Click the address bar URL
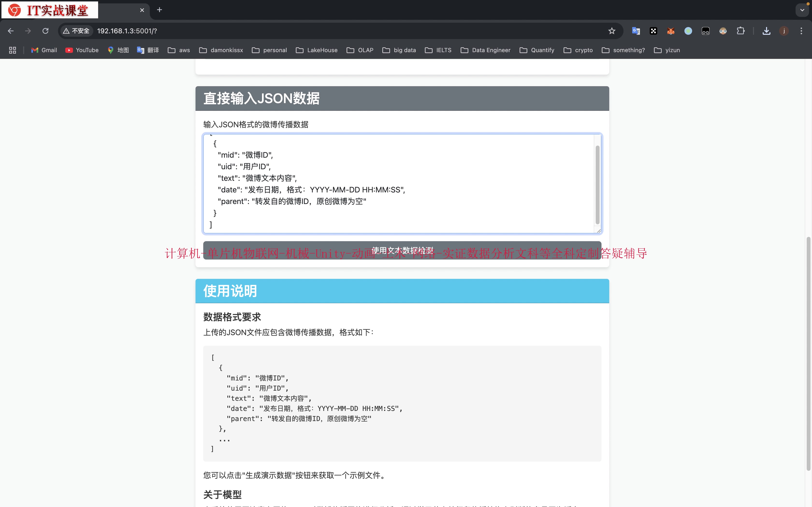This screenshot has height=507, width=812. click(x=127, y=31)
